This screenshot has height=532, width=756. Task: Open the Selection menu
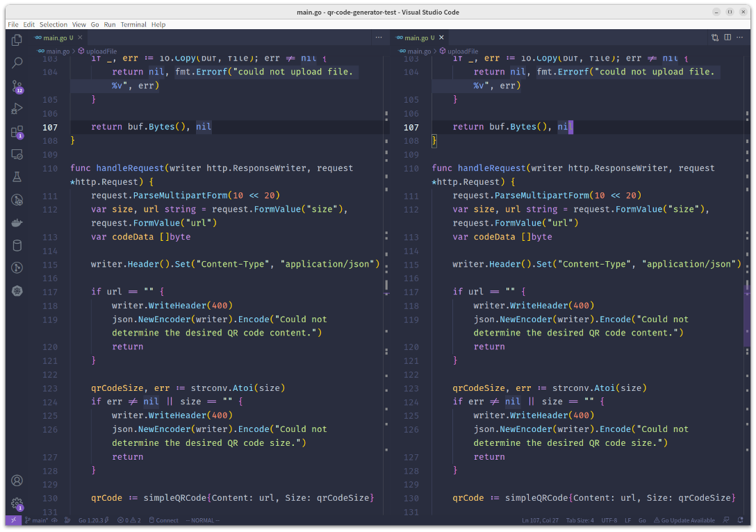coord(53,24)
